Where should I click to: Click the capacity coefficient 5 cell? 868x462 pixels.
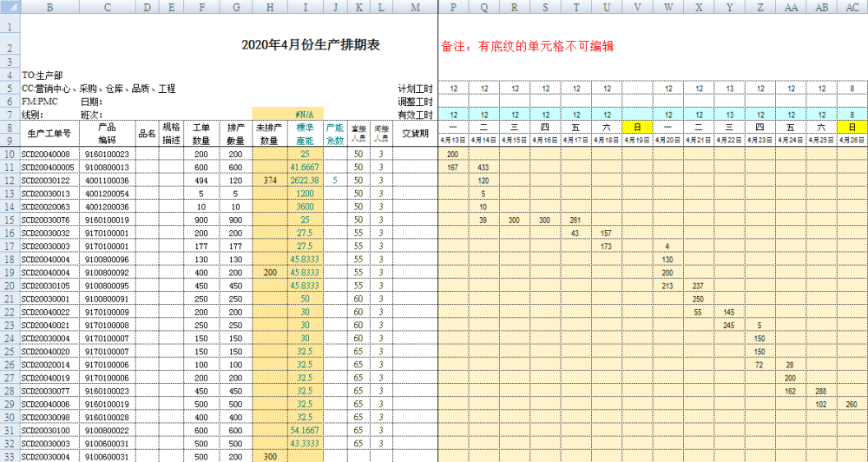click(335, 181)
